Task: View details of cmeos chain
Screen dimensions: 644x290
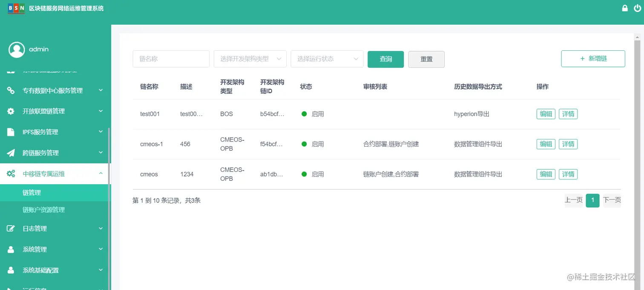Action: tap(568, 174)
